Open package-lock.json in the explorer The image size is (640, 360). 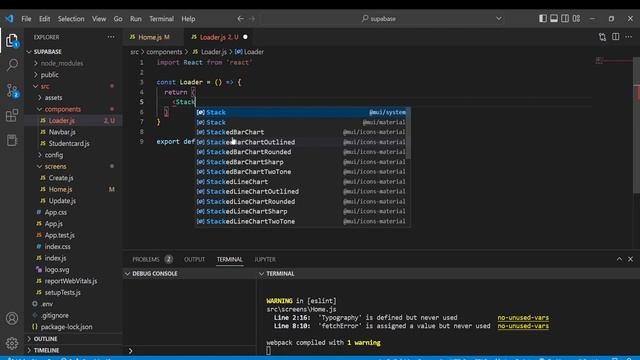(73, 327)
